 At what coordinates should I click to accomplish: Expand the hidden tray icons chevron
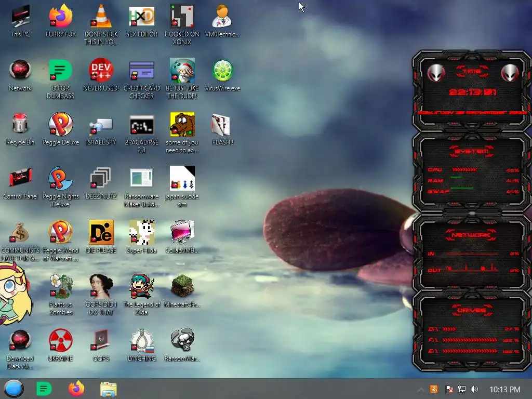[x=420, y=390]
